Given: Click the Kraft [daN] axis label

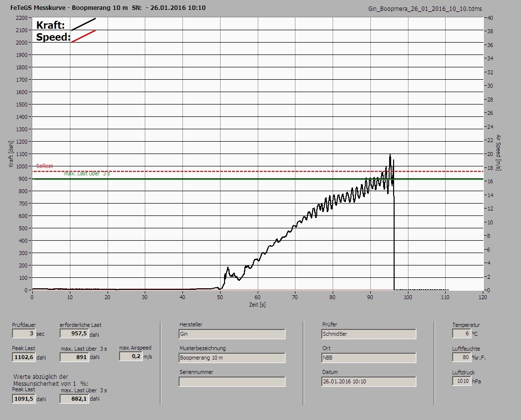Looking at the screenshot, I should 11,154.
